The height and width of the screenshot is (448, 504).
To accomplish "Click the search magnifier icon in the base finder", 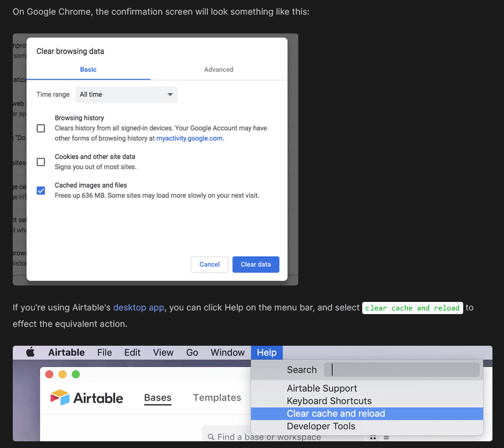I will pos(211,437).
